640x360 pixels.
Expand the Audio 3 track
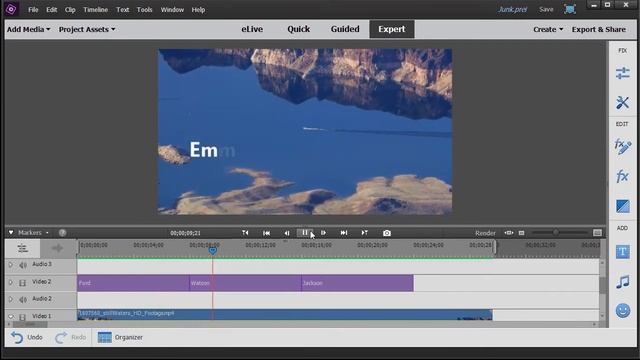pos(11,264)
